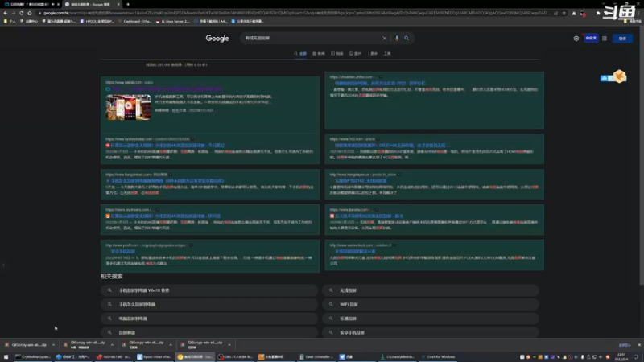Viewport: 644px width, 362px height.
Task: Expand chevron of first QtScrcpy download
Action: (53, 345)
